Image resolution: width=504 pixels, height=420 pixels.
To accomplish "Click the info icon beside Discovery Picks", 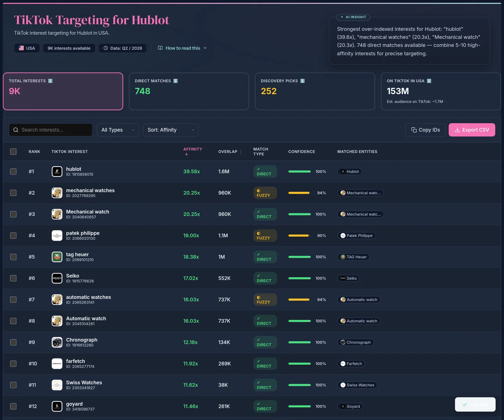I will click(x=303, y=81).
